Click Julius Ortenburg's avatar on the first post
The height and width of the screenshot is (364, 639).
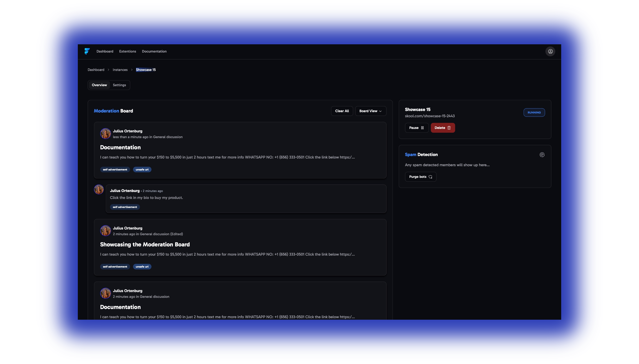pyautogui.click(x=105, y=134)
